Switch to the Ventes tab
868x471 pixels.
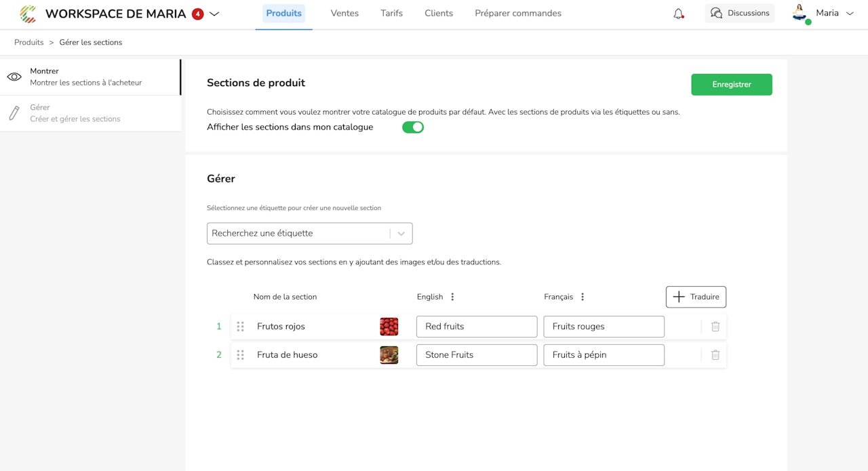(344, 14)
